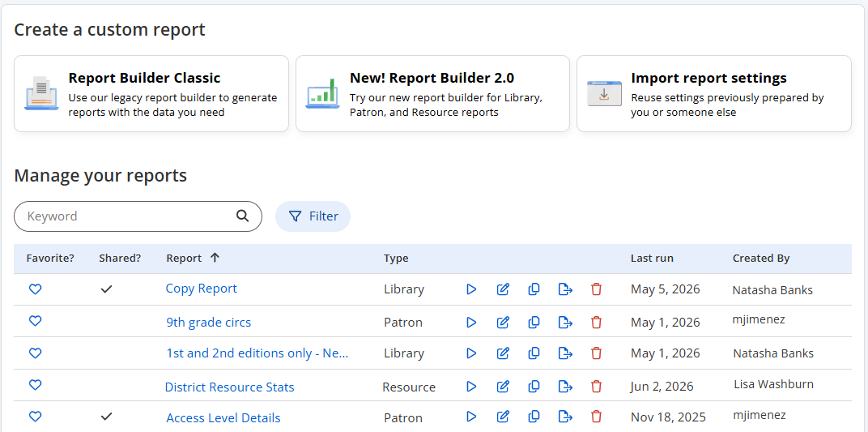The width and height of the screenshot is (868, 432).
Task: Delete the 9th grade circs report
Action: pyautogui.click(x=596, y=323)
